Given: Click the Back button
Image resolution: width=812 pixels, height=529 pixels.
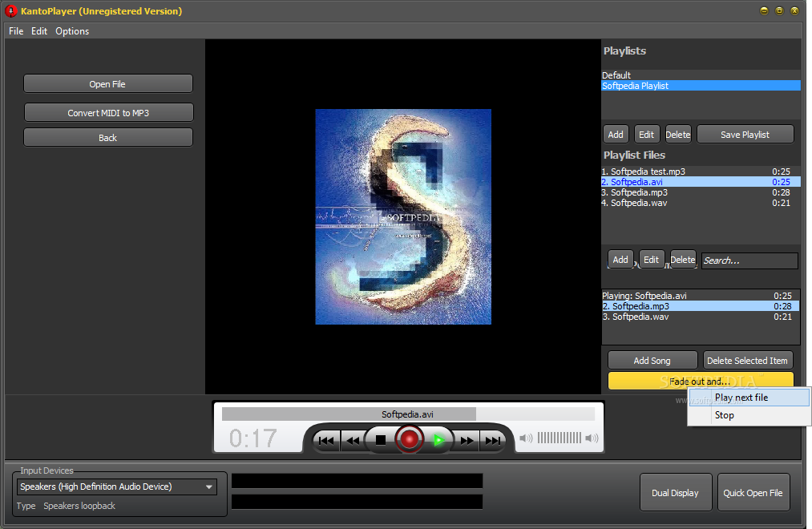Looking at the screenshot, I should [107, 138].
